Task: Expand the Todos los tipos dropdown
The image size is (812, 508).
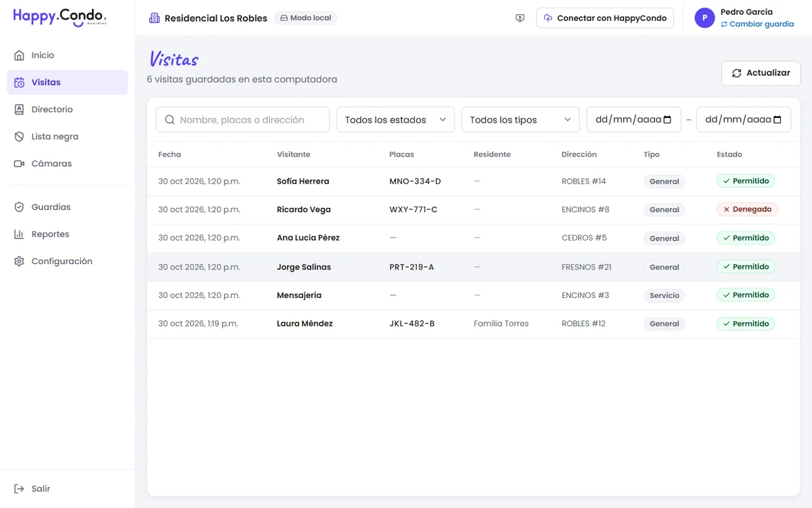Action: pos(520,120)
